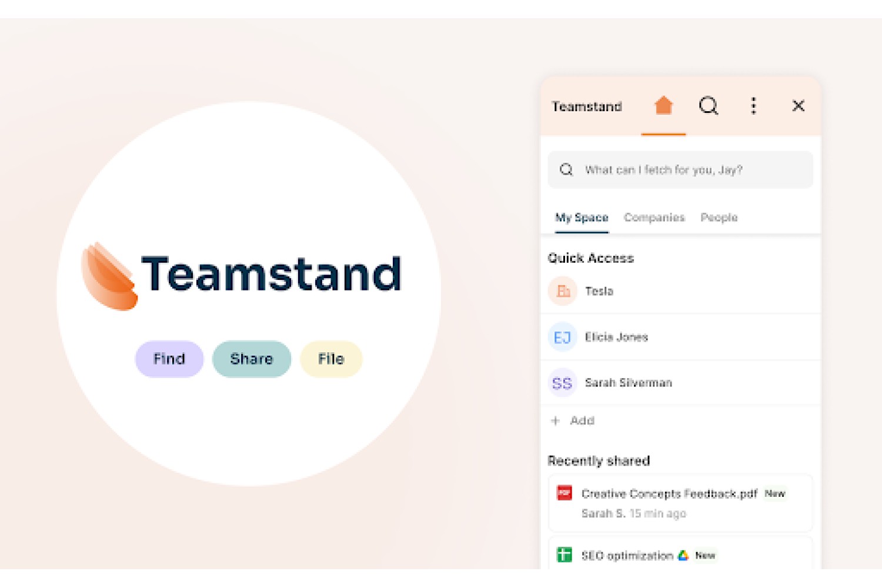Click the magnifier icon inside search field
This screenshot has width=882, height=588.
coord(566,170)
